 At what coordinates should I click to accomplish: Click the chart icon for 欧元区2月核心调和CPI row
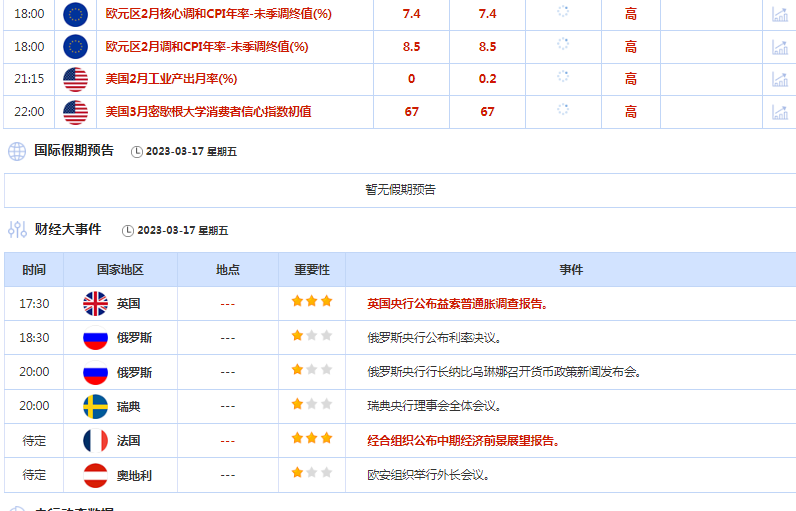click(x=780, y=14)
